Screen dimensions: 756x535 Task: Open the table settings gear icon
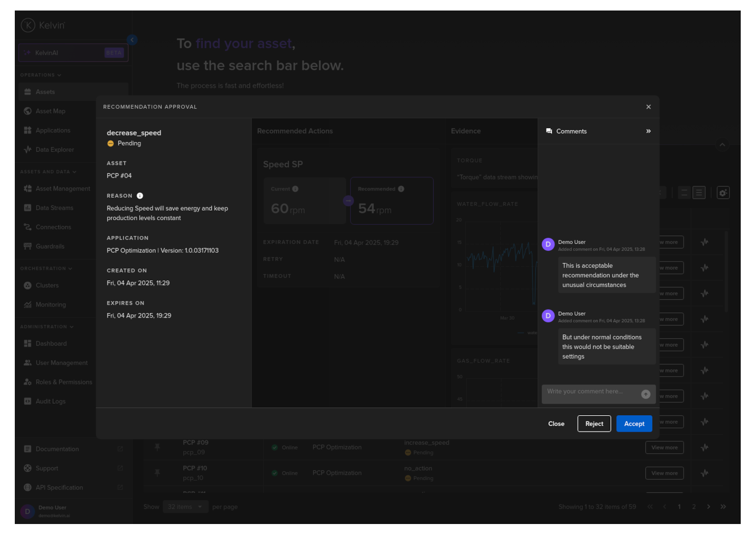coord(723,193)
